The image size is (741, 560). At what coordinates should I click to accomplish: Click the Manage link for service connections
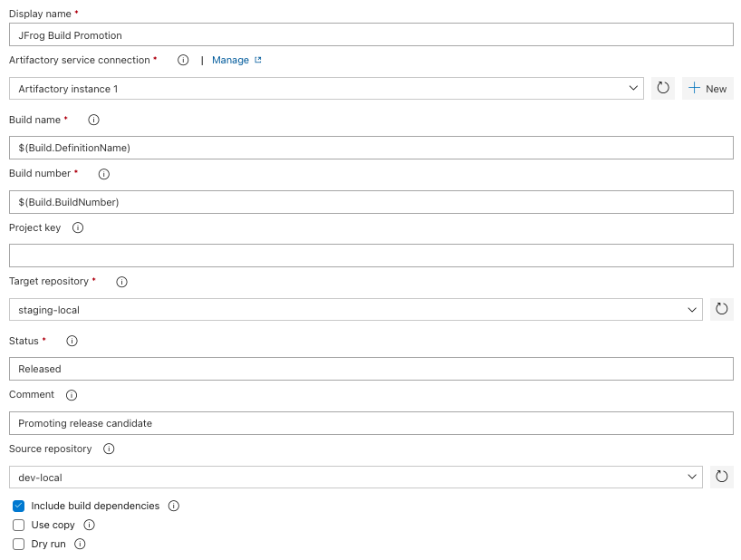pos(229,60)
